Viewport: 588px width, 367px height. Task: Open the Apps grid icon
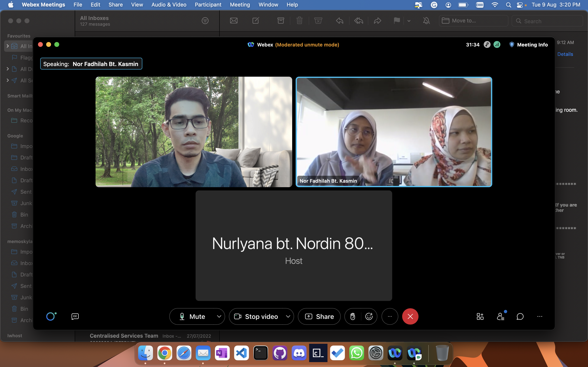coord(480,316)
